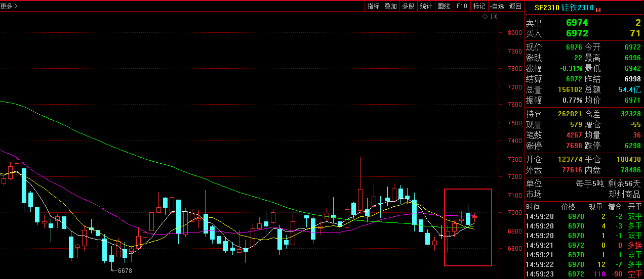Viewport: 644px width, 279px height.
Task: Click the 开平 column header in trades
Action: point(634,207)
